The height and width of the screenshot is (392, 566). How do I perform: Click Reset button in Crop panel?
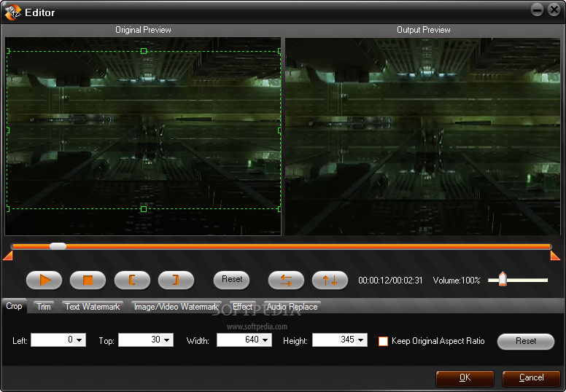526,341
